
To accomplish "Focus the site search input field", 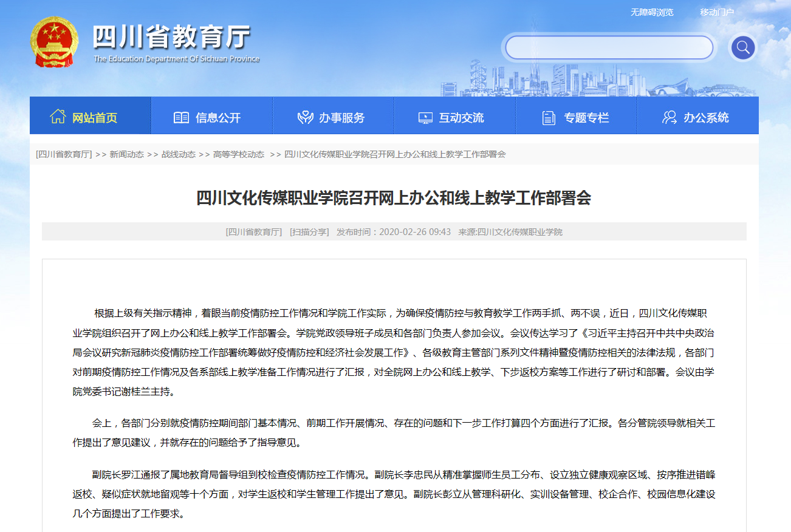I will click(609, 47).
